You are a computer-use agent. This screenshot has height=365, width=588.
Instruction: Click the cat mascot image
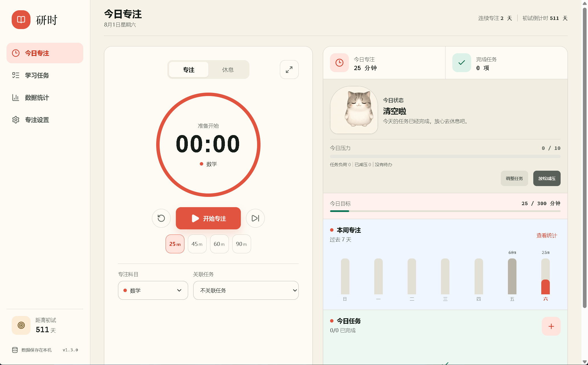(354, 110)
